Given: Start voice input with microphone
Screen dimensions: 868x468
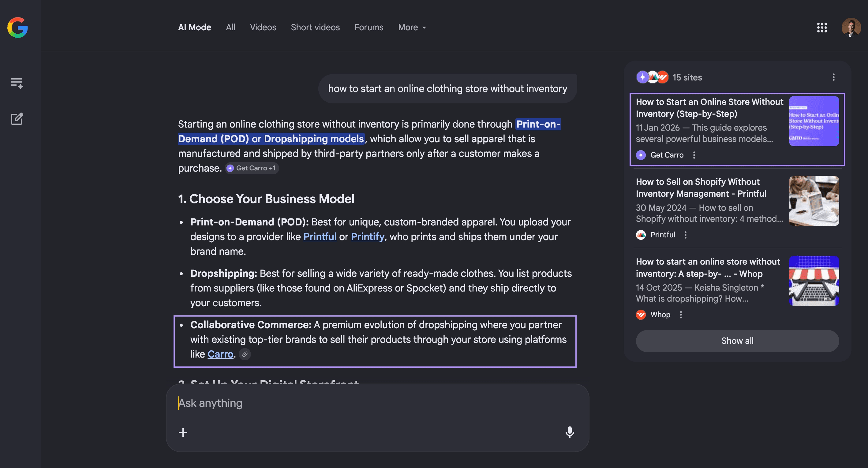Looking at the screenshot, I should 570,432.
